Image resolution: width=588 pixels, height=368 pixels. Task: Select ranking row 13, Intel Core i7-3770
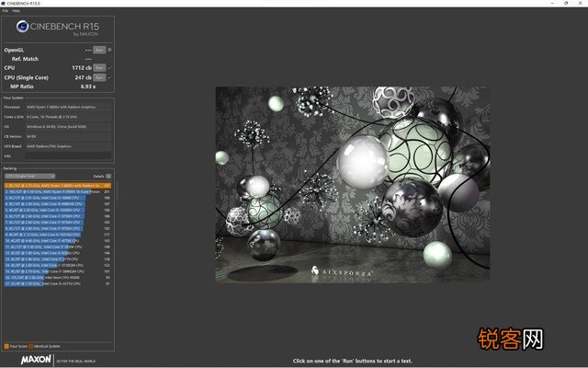[x=58, y=259]
